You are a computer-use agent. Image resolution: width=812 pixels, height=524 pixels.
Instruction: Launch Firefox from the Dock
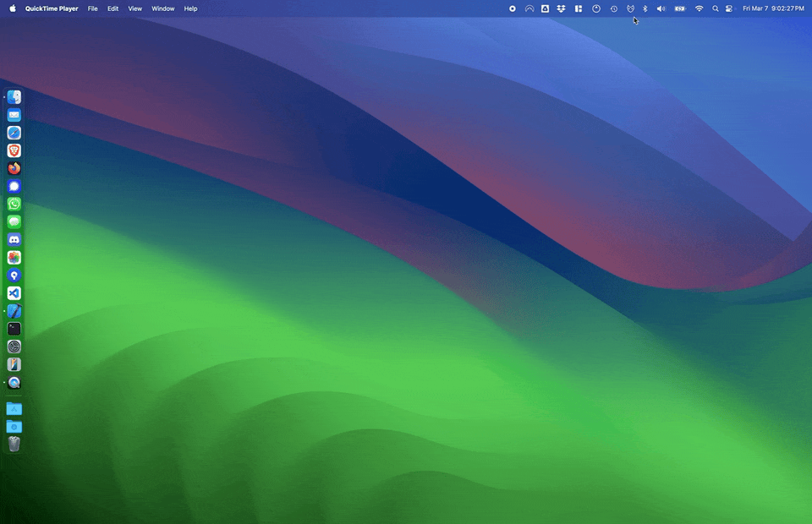point(14,168)
